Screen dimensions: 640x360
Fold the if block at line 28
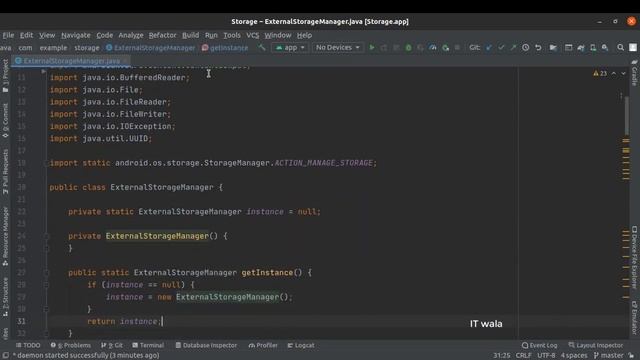click(x=46, y=285)
